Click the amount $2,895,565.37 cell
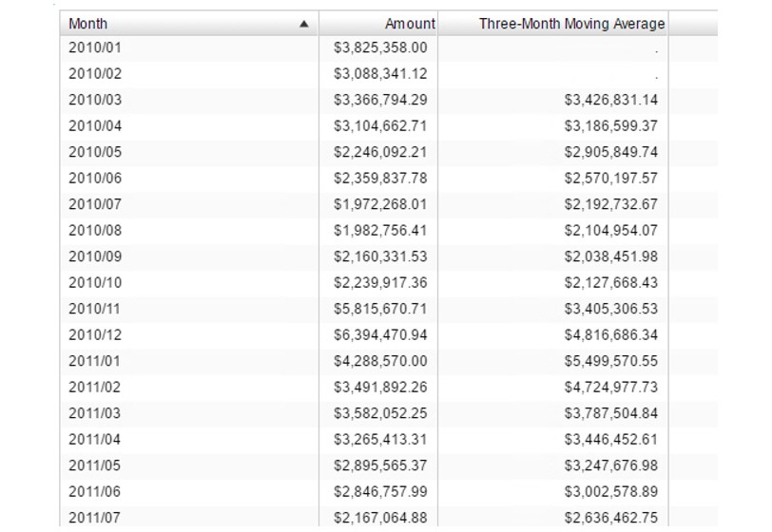Image resolution: width=772 pixels, height=532 pixels. tap(380, 465)
